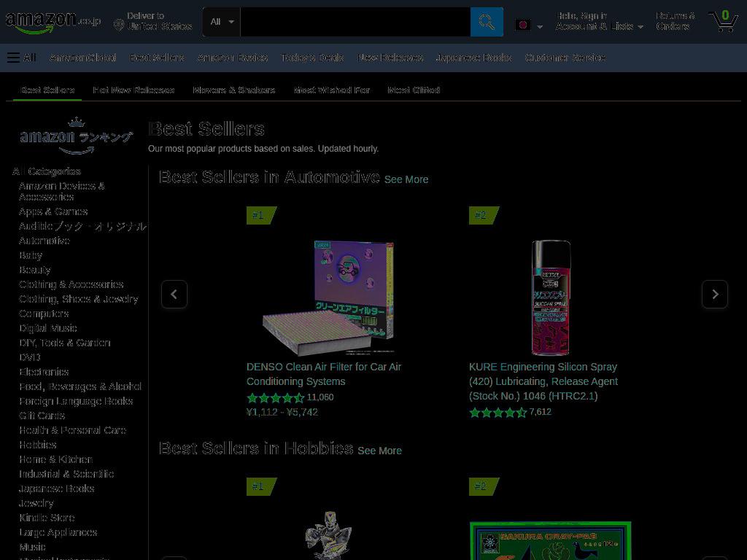Select the Electronics category

tap(44, 372)
